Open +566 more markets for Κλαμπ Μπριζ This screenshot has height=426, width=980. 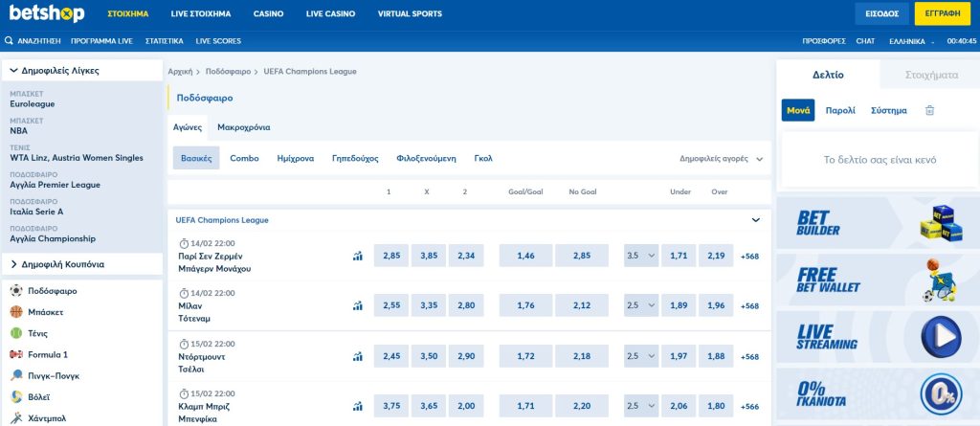750,407
